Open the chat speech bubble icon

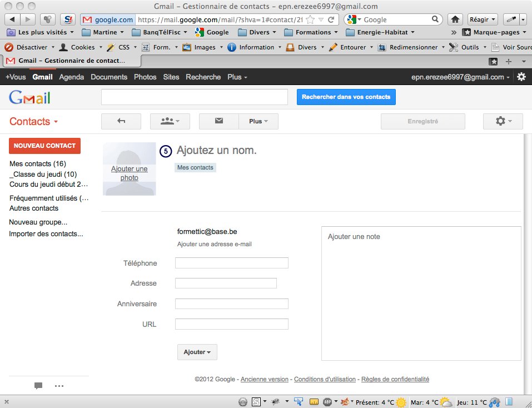click(x=38, y=386)
